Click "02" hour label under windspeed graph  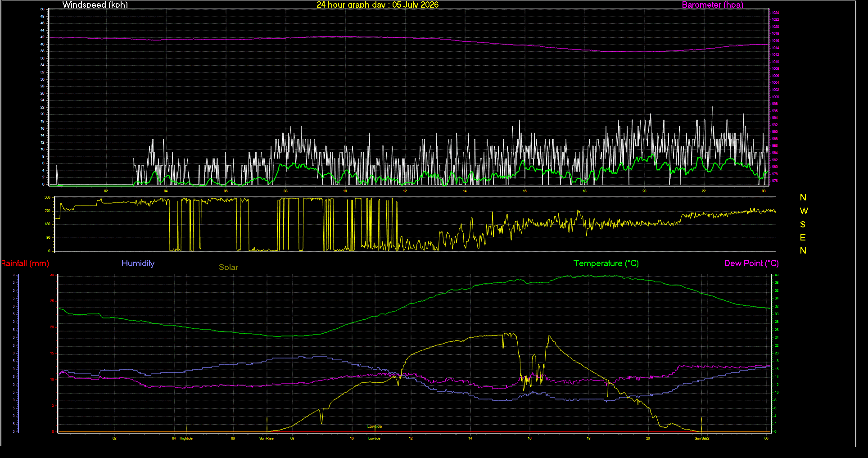(x=106, y=191)
